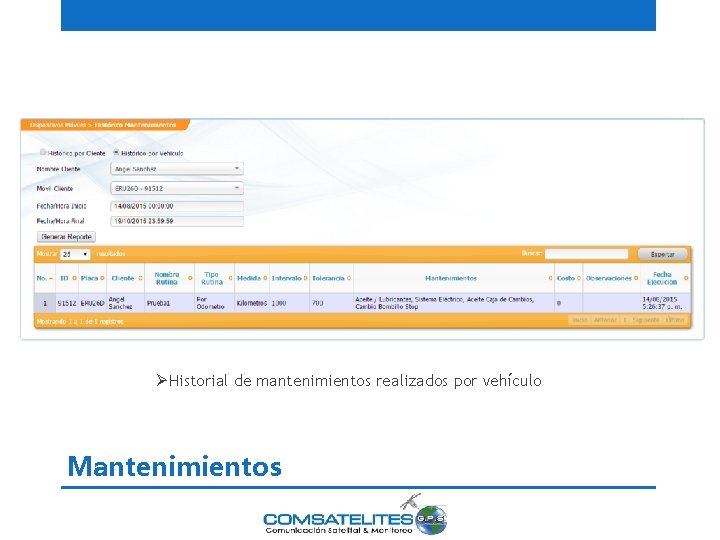Sort table by the ID column
This screenshot has width=720, height=540.
(x=67, y=278)
